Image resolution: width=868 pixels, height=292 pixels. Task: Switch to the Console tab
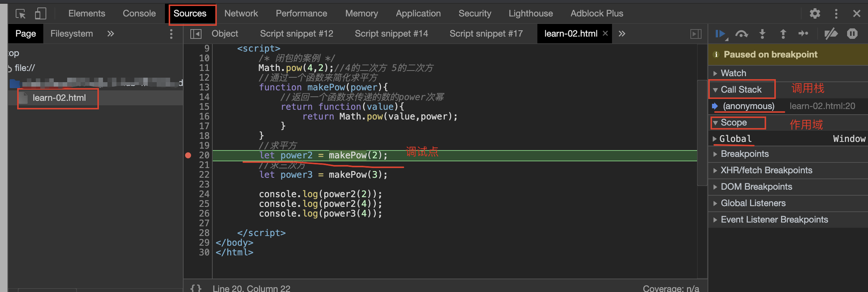pos(139,13)
